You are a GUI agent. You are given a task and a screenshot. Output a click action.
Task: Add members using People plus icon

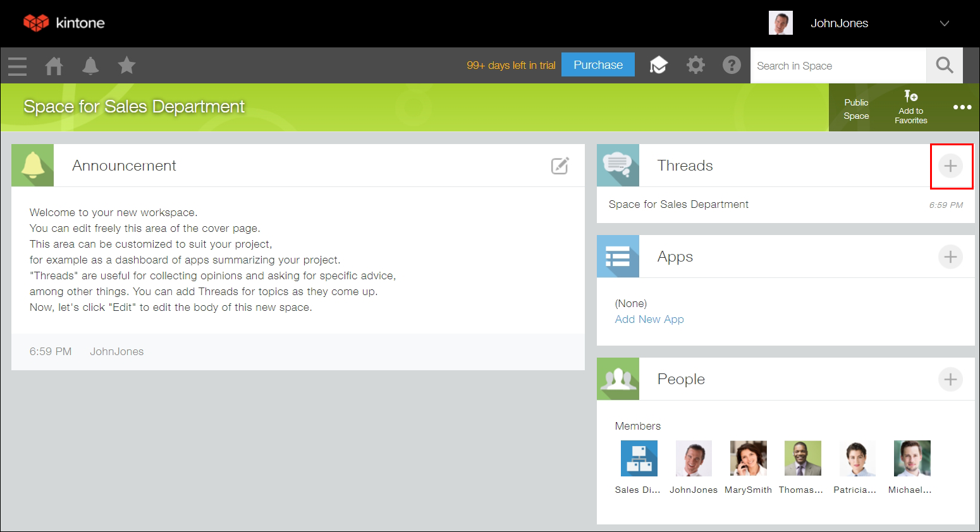950,379
